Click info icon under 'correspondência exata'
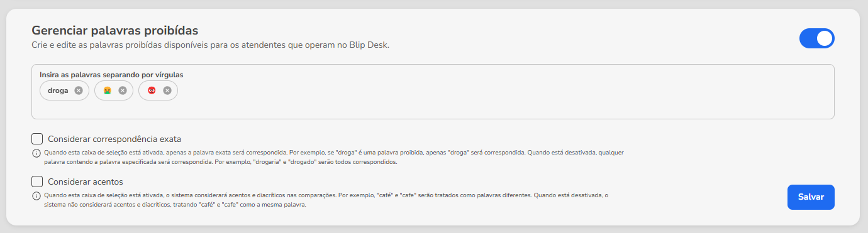This screenshot has height=233, width=868. pos(36,153)
